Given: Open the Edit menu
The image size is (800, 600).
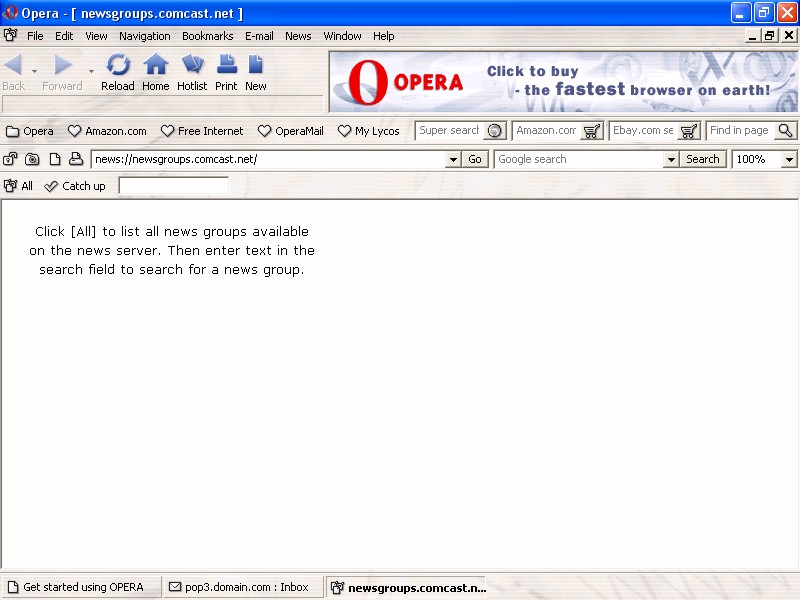Looking at the screenshot, I should [x=64, y=36].
